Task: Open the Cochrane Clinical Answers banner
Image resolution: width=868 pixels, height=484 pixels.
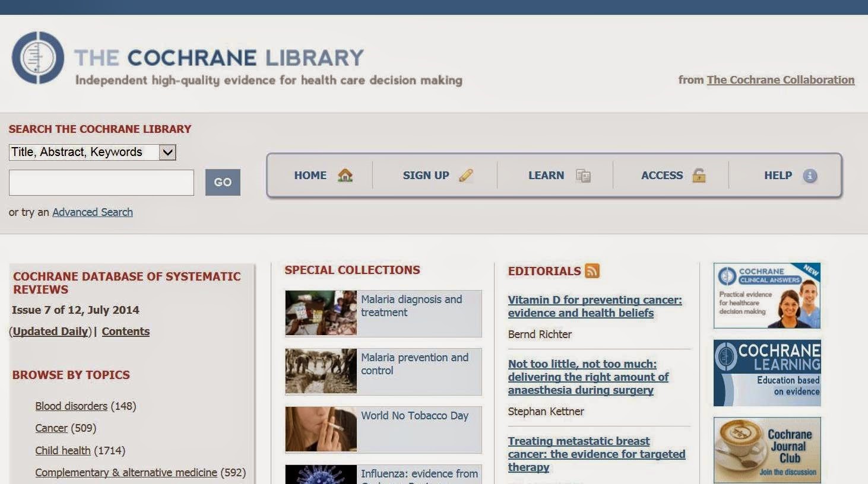Action: click(x=767, y=295)
